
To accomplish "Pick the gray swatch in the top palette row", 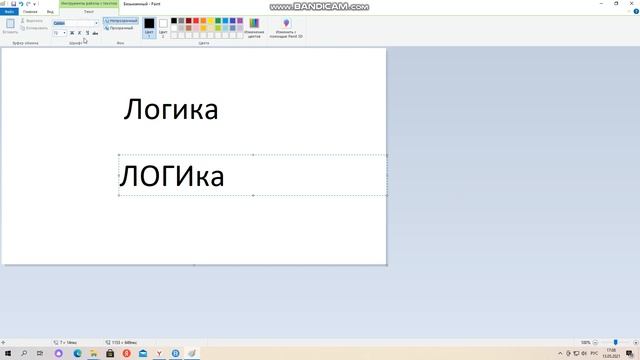I will 181,20.
